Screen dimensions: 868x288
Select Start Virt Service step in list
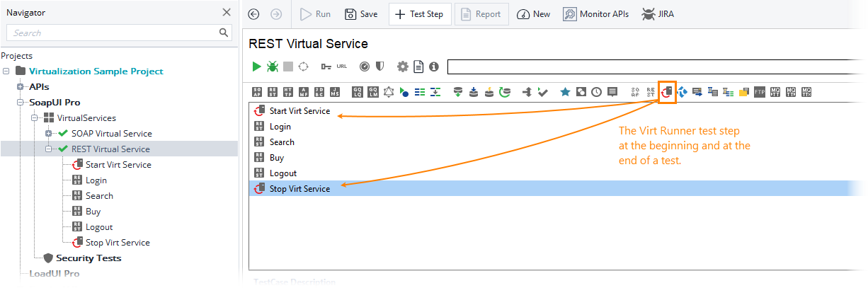[299, 111]
